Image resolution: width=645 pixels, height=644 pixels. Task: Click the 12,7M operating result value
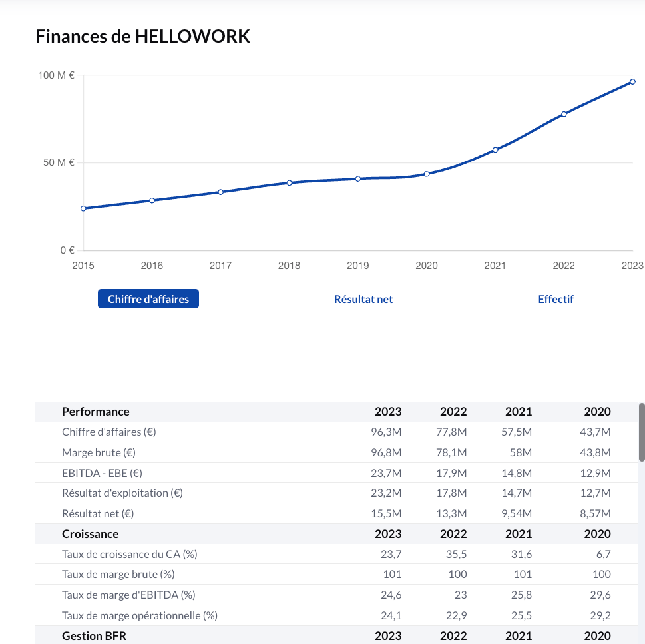pos(595,493)
